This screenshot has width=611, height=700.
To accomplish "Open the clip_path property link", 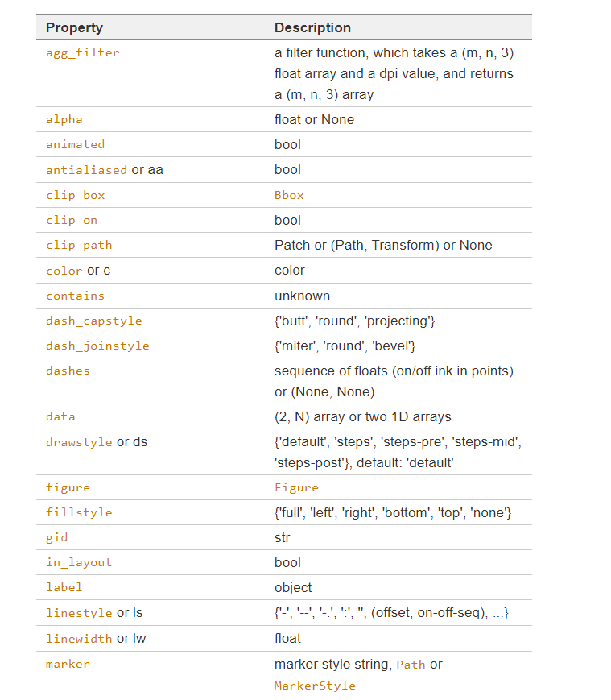I will (x=79, y=245).
